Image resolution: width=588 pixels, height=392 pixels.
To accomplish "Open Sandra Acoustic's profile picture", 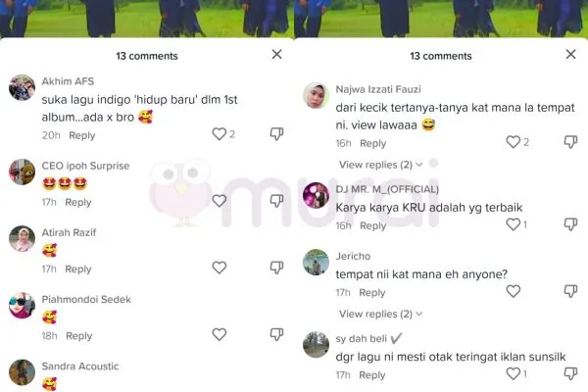I will click(x=22, y=372).
